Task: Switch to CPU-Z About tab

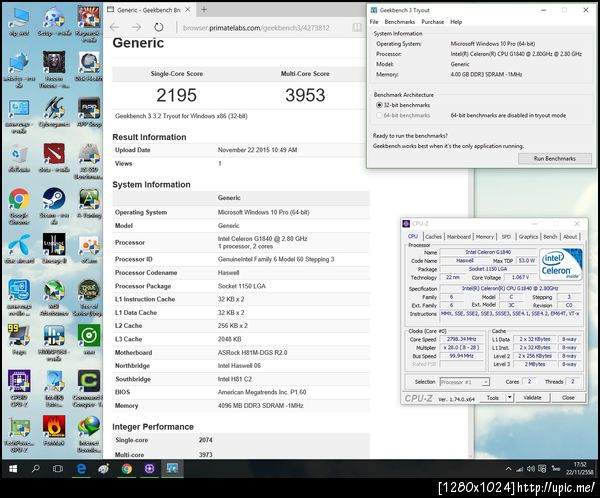Action: 570,237
